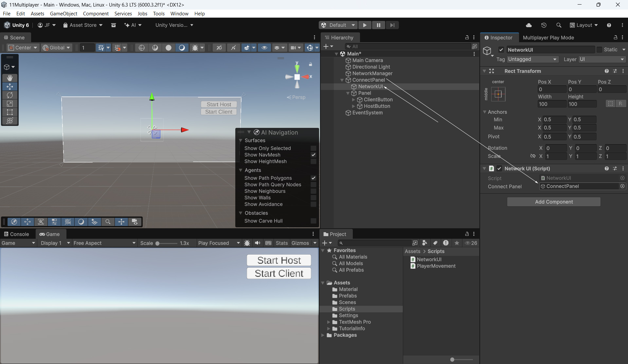Screen dimensions: 628x364
Task: Click the Add Component button
Action: (x=554, y=202)
